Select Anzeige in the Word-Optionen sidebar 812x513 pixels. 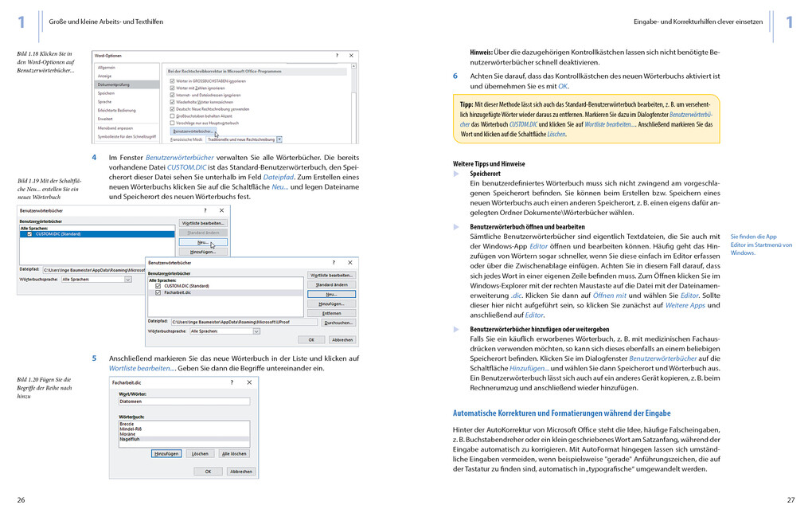[104, 76]
